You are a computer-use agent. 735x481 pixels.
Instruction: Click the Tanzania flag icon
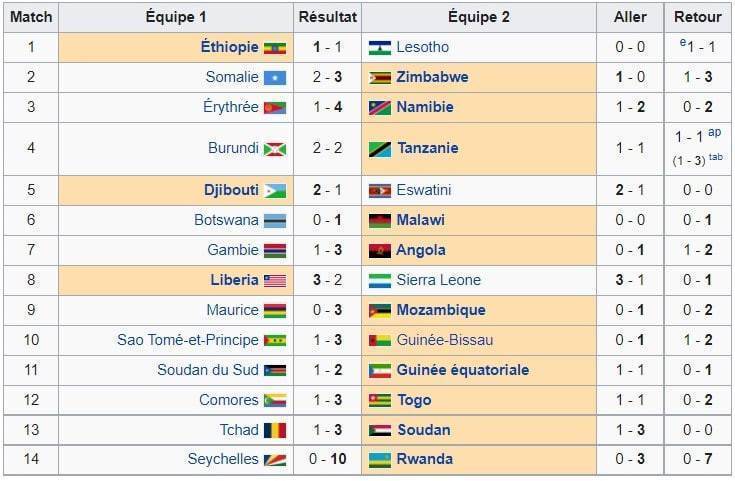pos(380,149)
